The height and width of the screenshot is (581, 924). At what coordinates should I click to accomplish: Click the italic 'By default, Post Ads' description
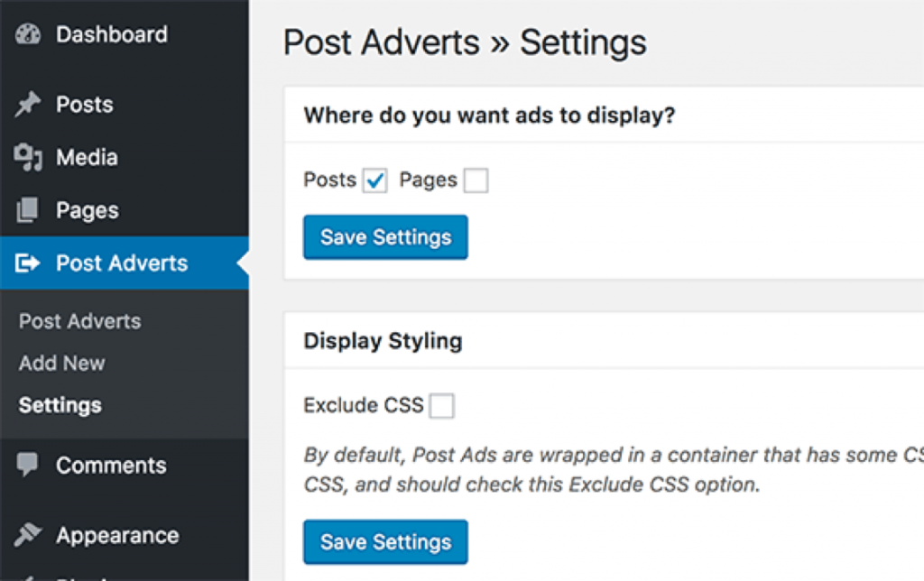point(614,470)
